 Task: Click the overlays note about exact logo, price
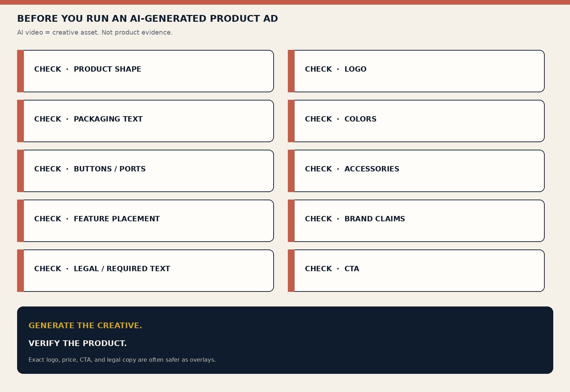coord(122,360)
